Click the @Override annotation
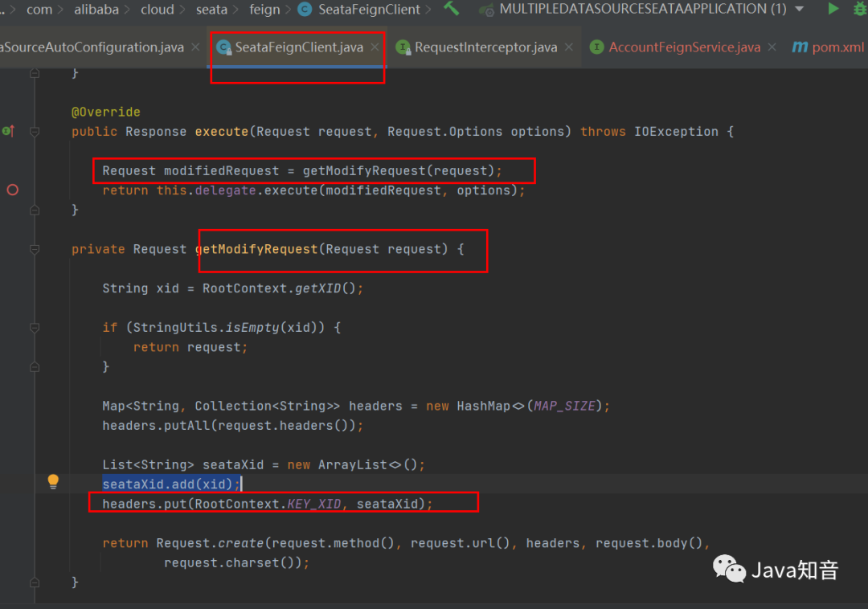 [106, 112]
